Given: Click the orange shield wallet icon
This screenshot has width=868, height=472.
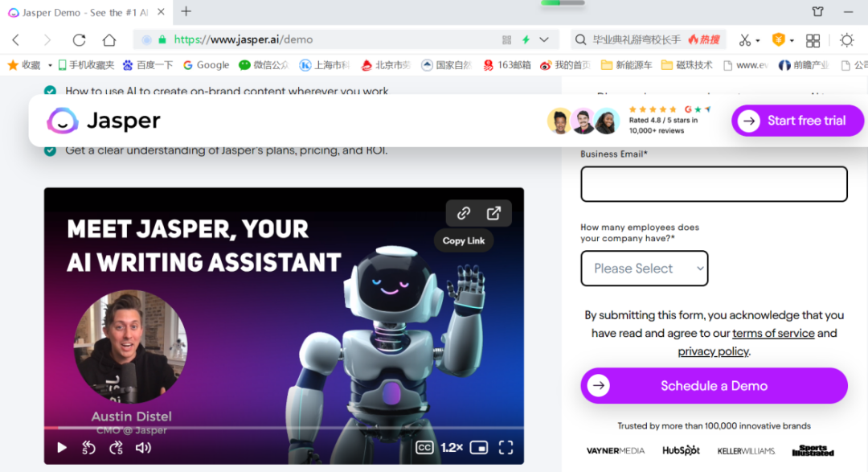Looking at the screenshot, I should tap(778, 40).
